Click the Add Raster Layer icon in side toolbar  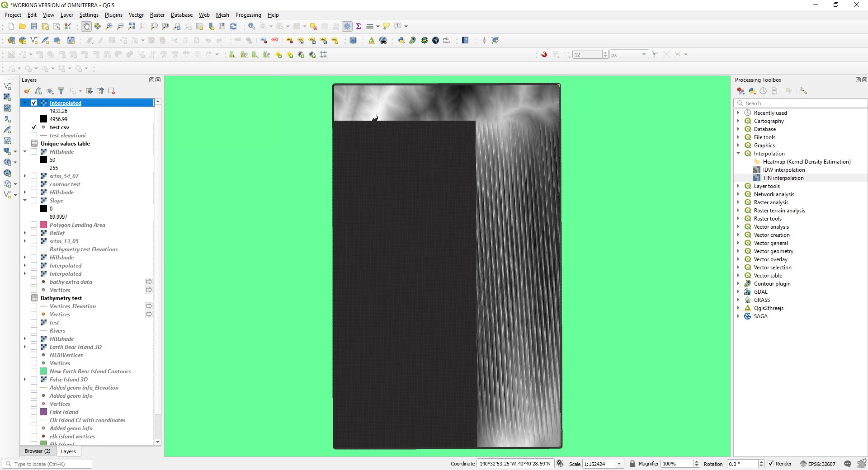[x=7, y=97]
